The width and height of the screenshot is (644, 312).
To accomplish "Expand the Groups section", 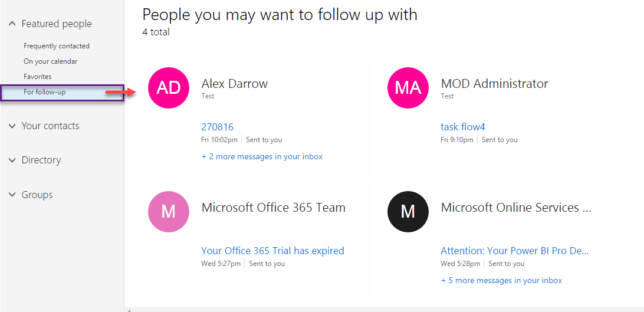I will [12, 195].
